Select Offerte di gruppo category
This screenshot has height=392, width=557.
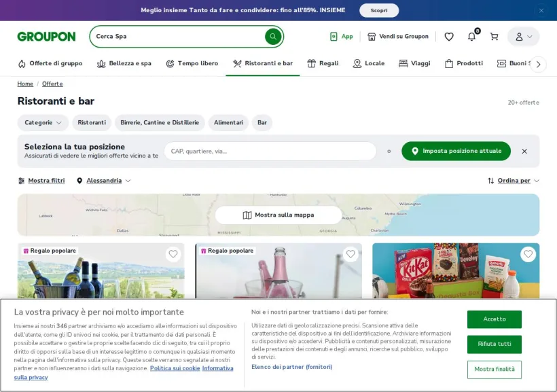point(50,63)
